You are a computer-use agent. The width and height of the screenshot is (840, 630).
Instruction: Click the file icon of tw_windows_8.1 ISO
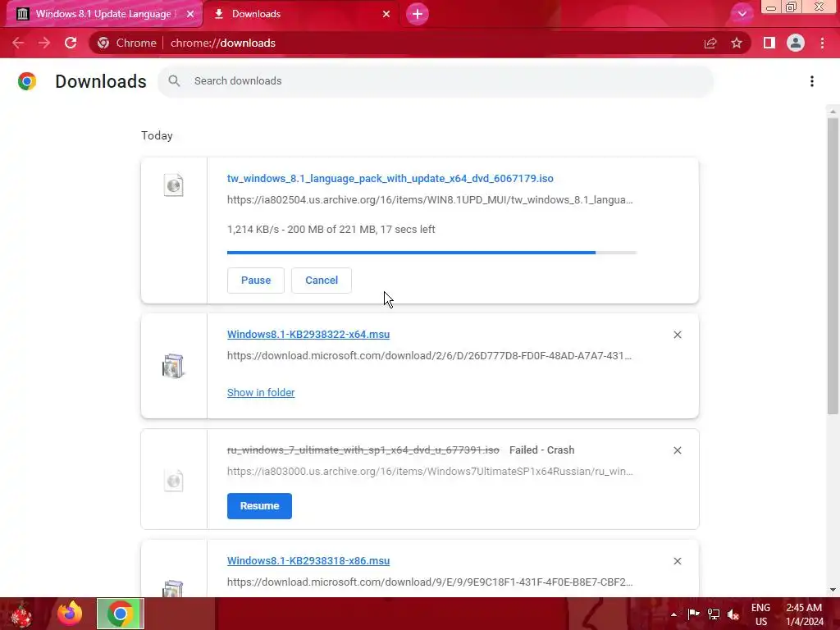(x=174, y=185)
